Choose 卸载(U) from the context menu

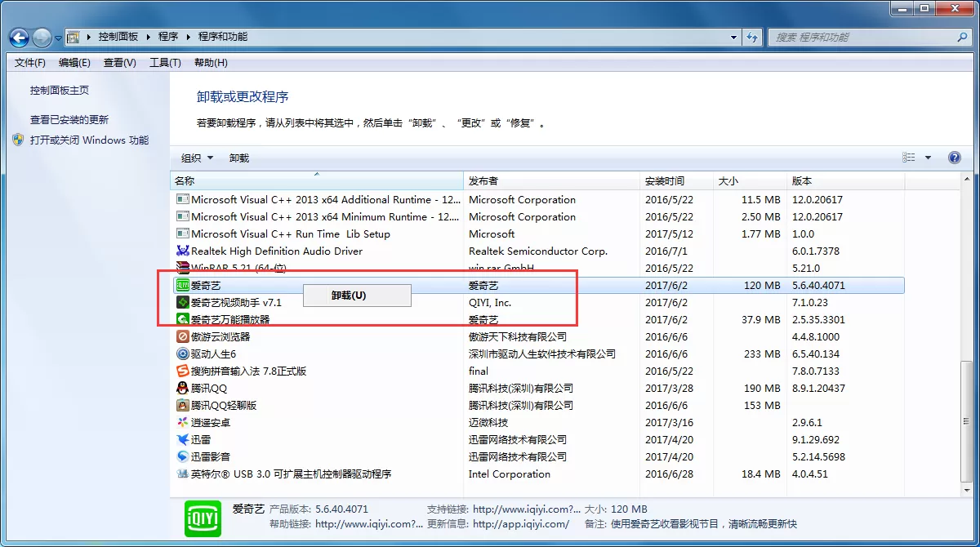(x=357, y=296)
